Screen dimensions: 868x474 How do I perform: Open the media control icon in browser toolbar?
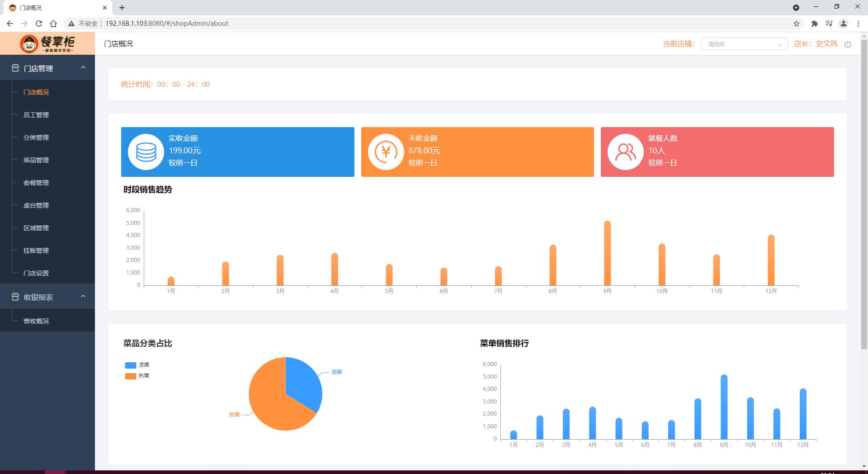829,24
